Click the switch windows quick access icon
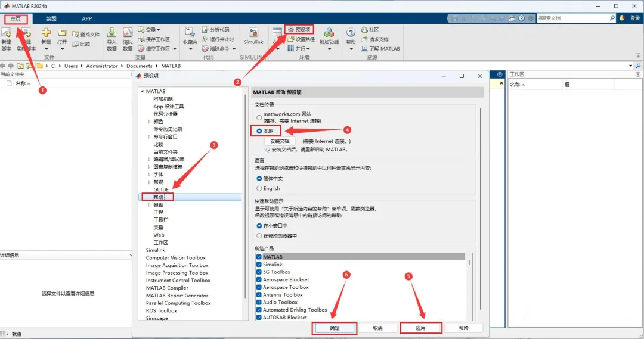Viewport: 644px width, 339px height. [512, 18]
